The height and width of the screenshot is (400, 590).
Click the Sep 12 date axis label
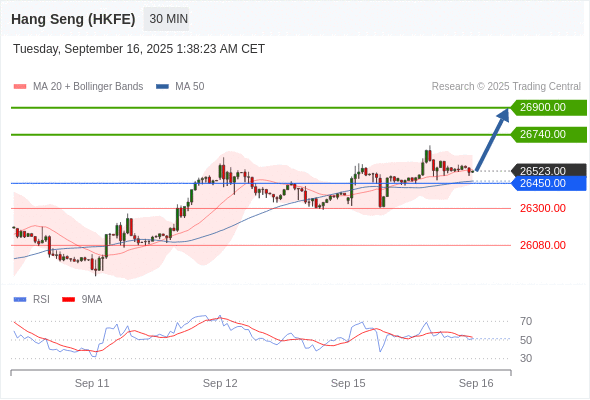point(220,383)
